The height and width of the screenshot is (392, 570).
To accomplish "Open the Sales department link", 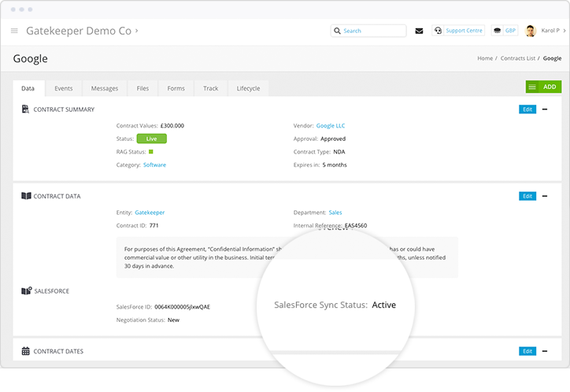I will [x=335, y=213].
